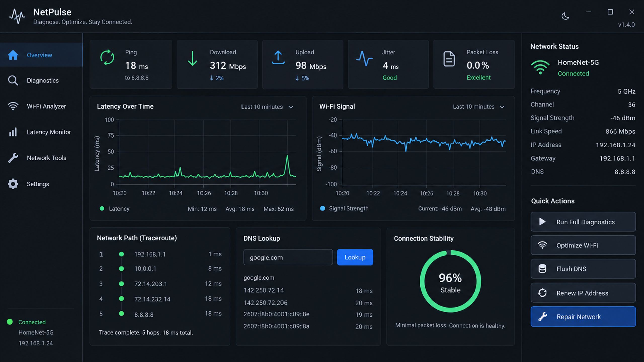
Task: Open Wi-Fi Signal time range dropdown
Action: (x=479, y=107)
